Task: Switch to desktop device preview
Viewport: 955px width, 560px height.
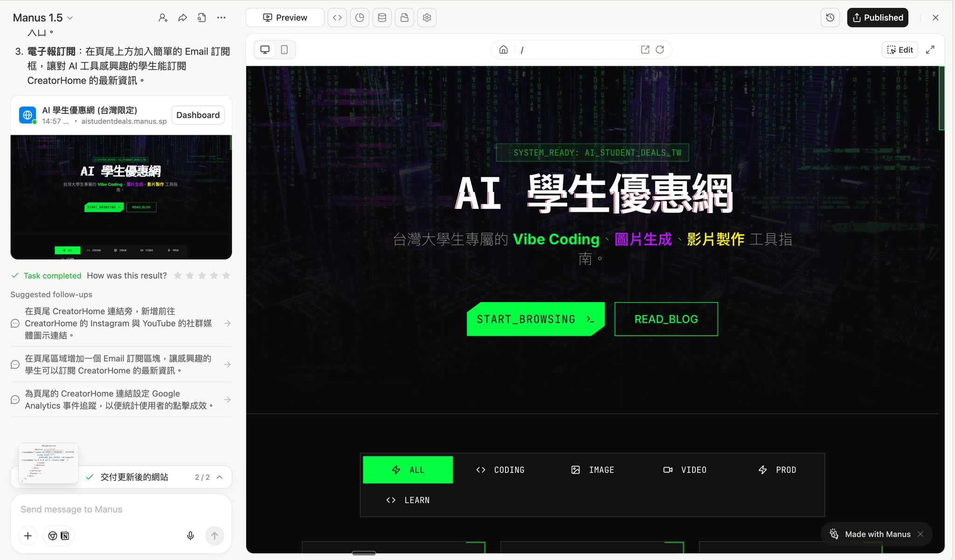Action: pyautogui.click(x=265, y=50)
